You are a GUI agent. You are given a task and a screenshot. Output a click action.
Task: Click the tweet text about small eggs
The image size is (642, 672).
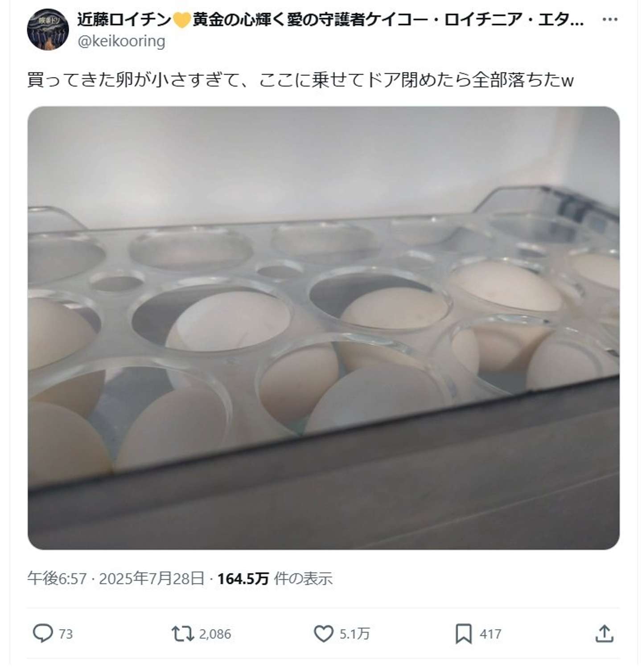click(300, 80)
